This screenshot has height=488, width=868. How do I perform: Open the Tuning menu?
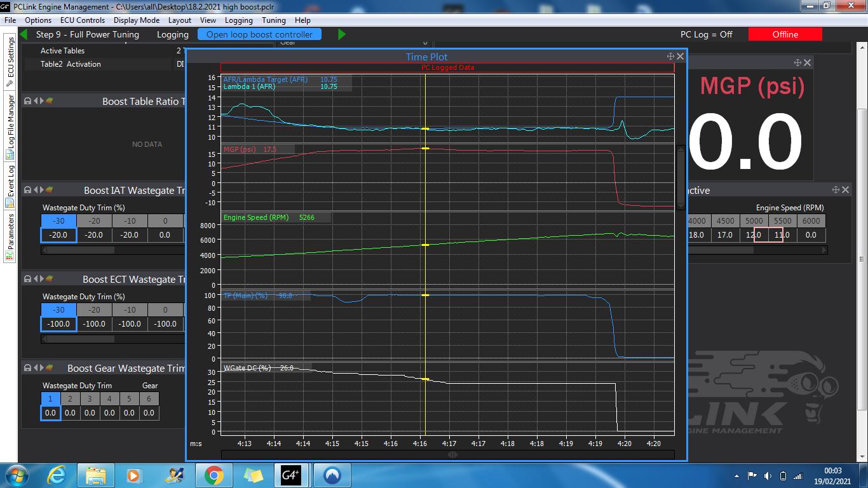click(x=274, y=20)
